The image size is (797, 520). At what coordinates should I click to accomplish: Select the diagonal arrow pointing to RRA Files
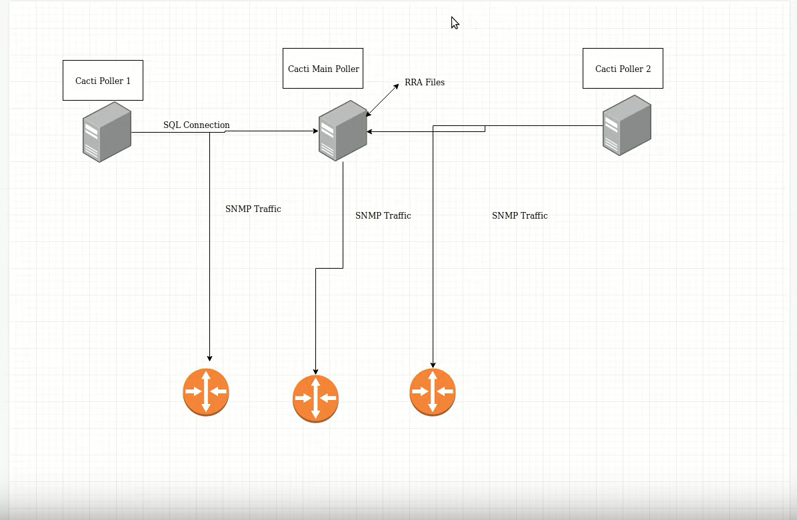[x=384, y=99]
